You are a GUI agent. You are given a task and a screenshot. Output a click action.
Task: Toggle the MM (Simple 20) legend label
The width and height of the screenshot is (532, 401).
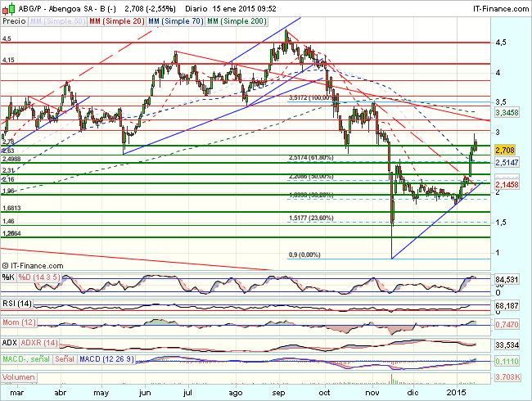tap(117, 21)
